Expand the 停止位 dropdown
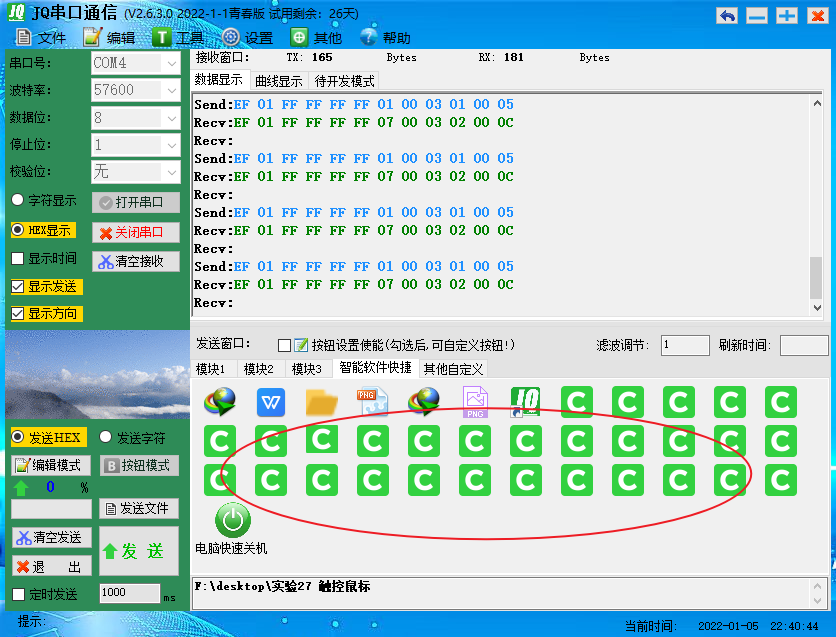Screen dimensions: 836x637 (x=172, y=145)
